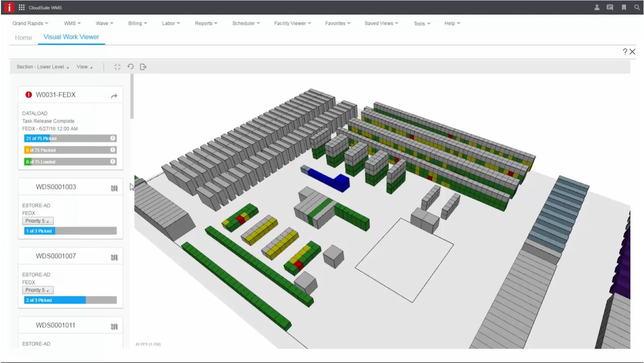
Task: Click the red Infor logo icon
Action: point(9,7)
